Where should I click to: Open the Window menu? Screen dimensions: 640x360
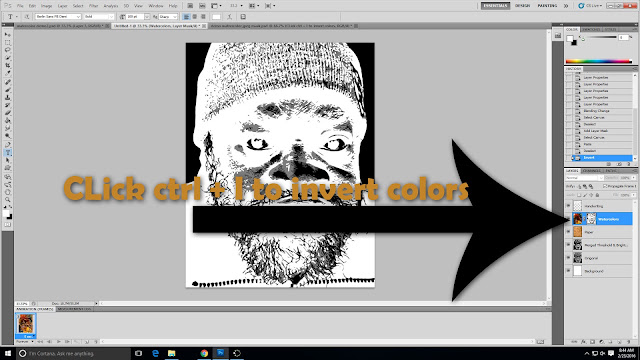pyautogui.click(x=156, y=6)
